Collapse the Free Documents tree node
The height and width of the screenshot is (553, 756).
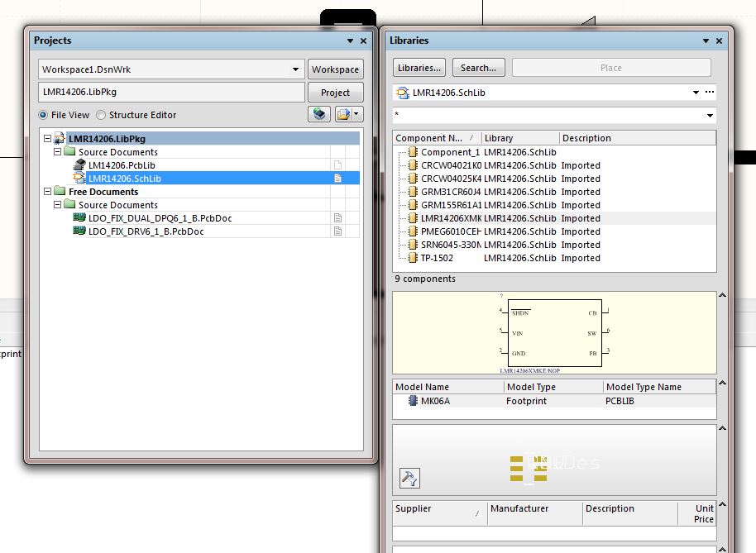pyautogui.click(x=47, y=191)
